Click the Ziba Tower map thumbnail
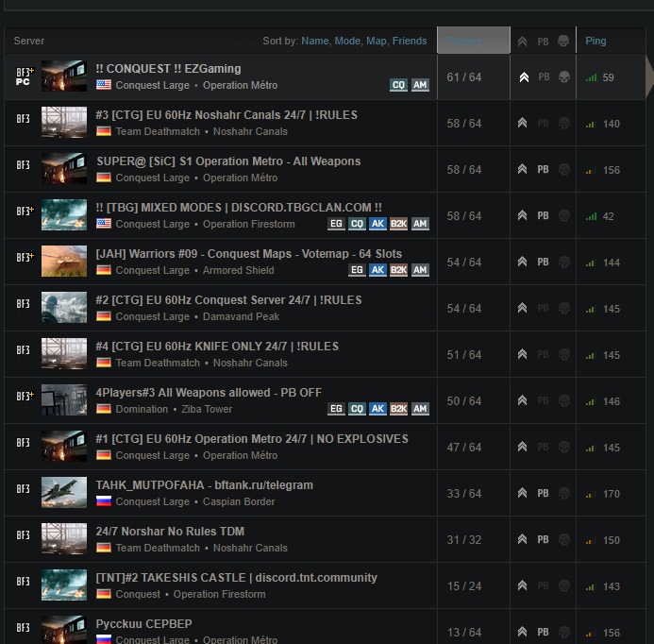Viewport: 654px width, 644px height. [x=64, y=399]
